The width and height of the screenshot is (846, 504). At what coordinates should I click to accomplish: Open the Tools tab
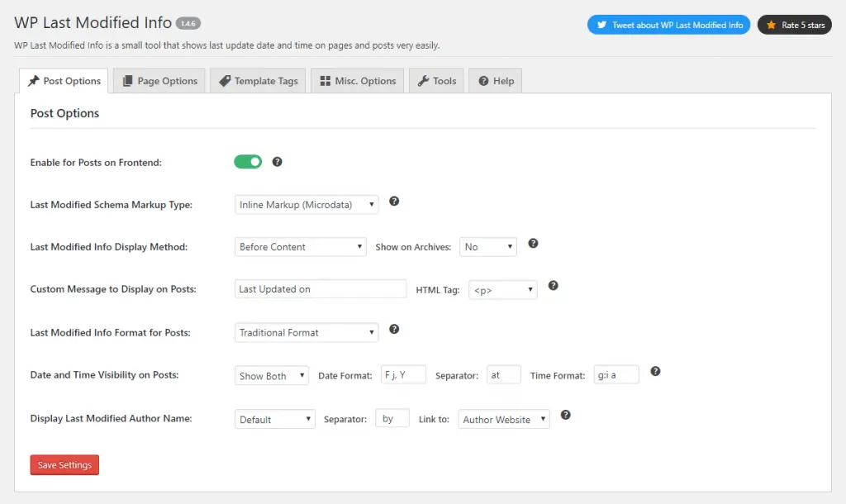pyautogui.click(x=436, y=81)
